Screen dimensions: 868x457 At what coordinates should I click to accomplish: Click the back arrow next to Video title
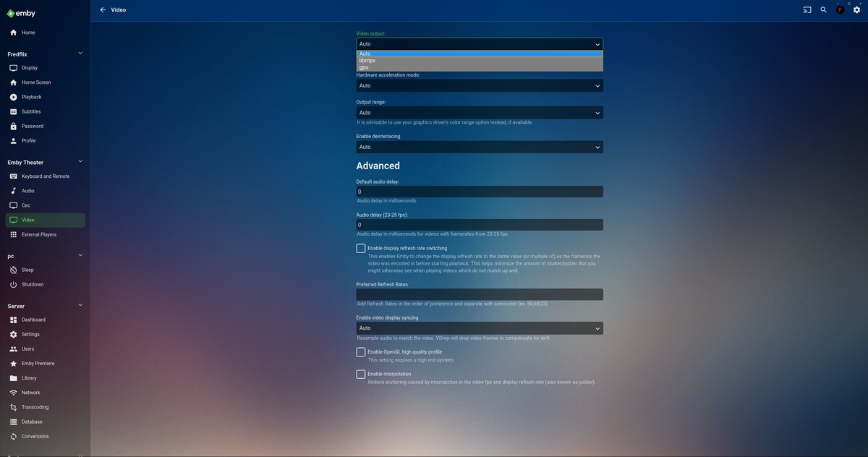[103, 9]
